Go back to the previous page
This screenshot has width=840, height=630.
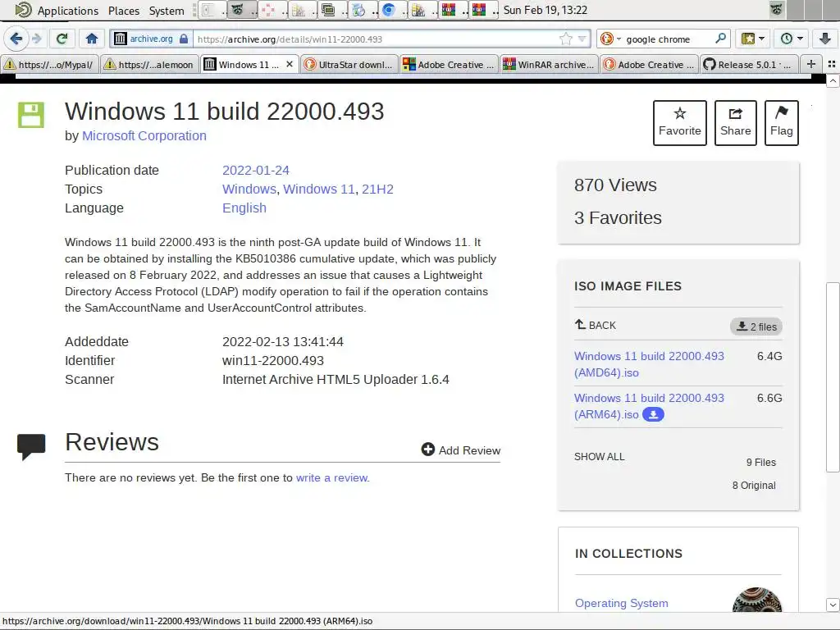[x=16, y=39]
